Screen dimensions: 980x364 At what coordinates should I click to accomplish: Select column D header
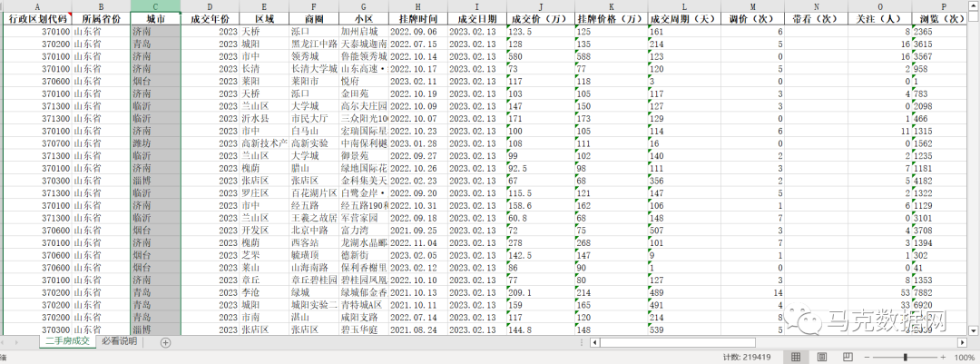tap(210, 5)
